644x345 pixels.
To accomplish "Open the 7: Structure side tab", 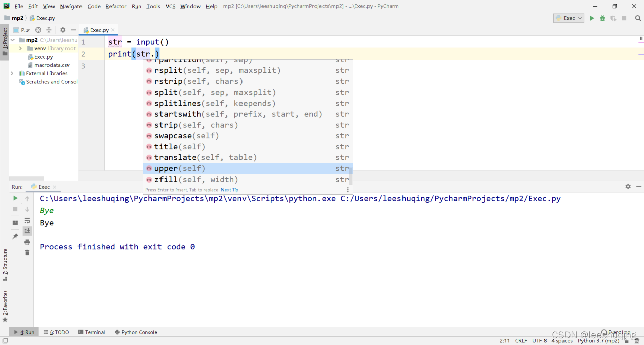I will [x=5, y=265].
